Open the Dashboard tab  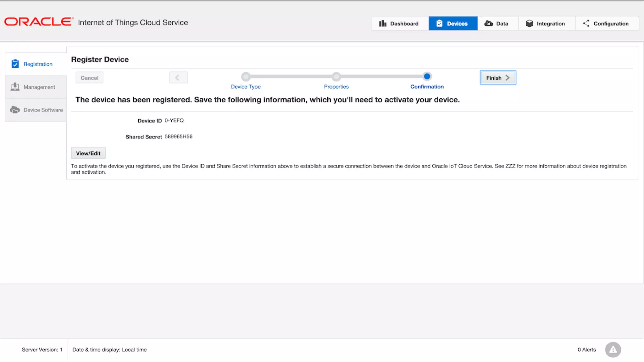coord(400,24)
